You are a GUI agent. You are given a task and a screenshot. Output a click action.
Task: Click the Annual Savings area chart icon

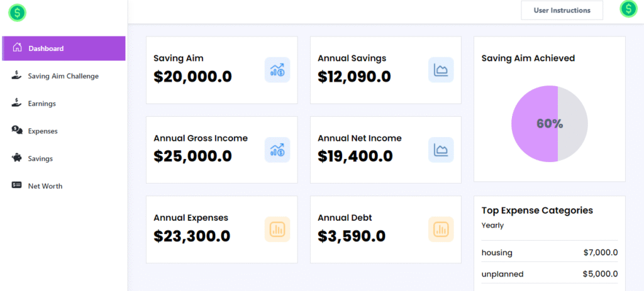(x=441, y=70)
